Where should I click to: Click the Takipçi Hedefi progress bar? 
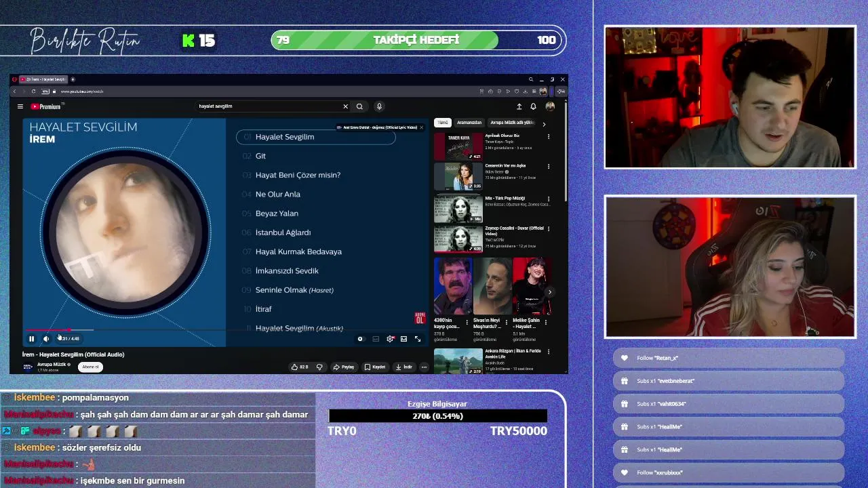(418, 40)
